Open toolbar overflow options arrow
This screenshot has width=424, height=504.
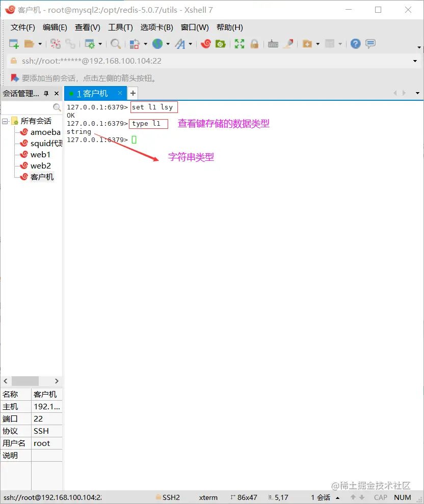(x=419, y=47)
